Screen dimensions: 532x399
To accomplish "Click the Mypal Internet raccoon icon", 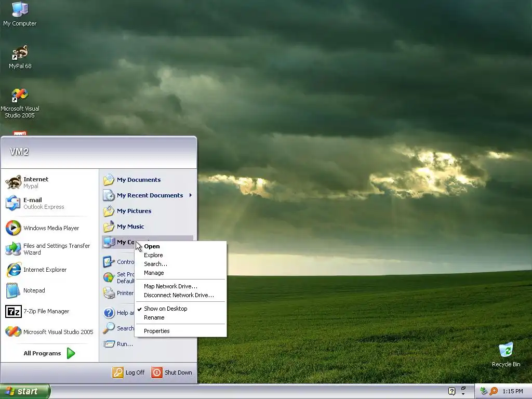I will [x=13, y=182].
